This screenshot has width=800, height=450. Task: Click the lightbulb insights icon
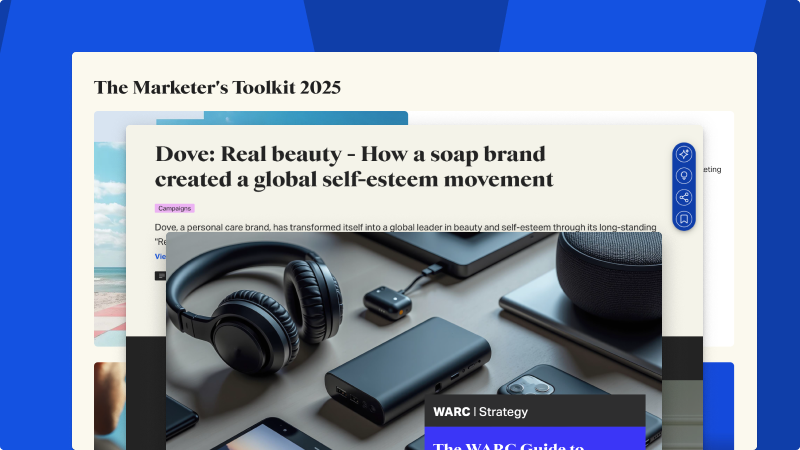coord(684,176)
